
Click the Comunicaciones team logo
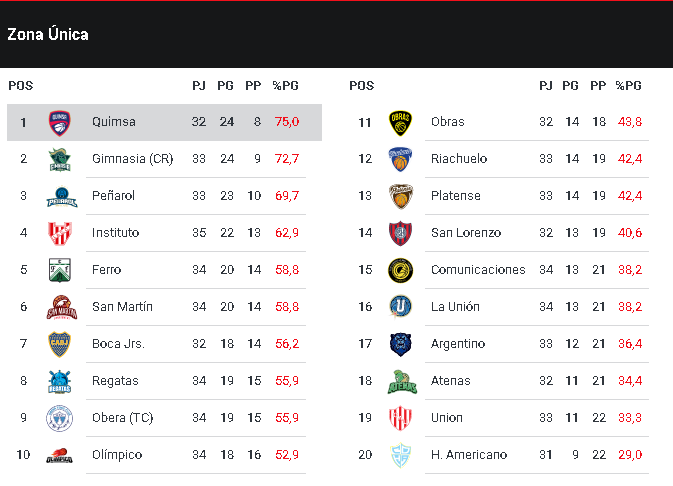click(x=400, y=270)
